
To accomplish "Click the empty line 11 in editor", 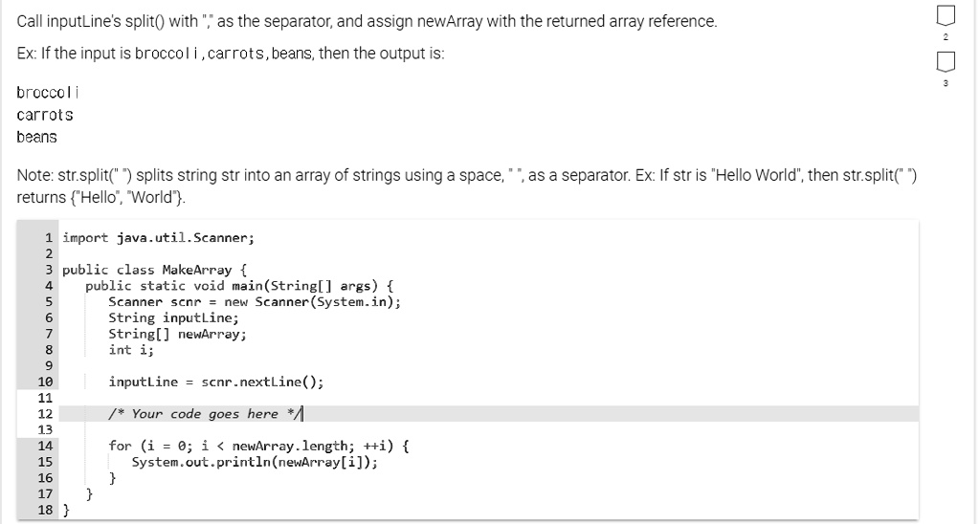I will click(x=489, y=398).
